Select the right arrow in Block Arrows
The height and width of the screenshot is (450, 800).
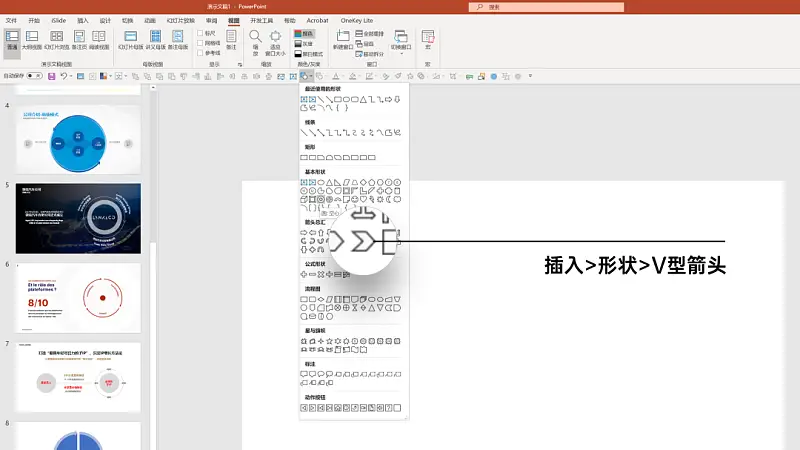pyautogui.click(x=304, y=233)
